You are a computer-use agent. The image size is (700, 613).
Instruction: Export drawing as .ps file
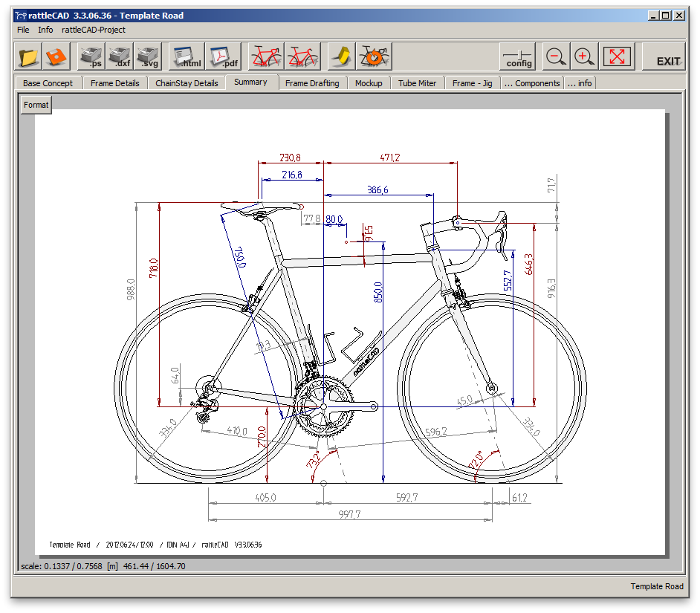click(x=91, y=56)
